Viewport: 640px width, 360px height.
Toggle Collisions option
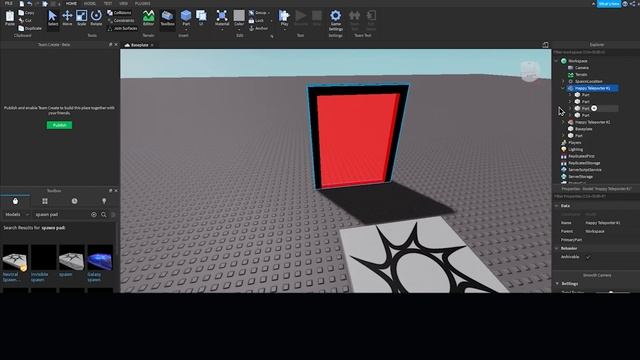(120, 13)
